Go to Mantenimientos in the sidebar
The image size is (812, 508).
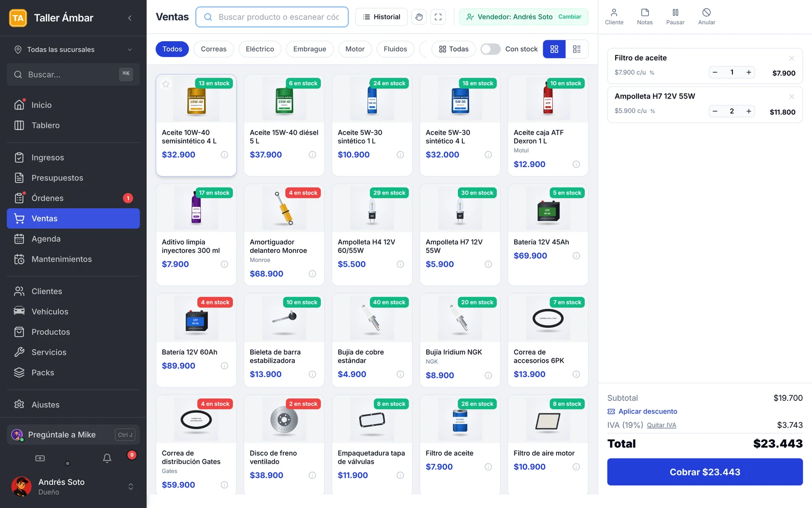(x=73, y=259)
